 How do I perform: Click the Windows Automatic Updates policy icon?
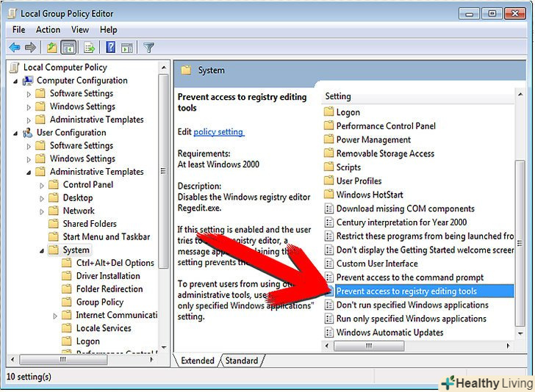click(329, 332)
